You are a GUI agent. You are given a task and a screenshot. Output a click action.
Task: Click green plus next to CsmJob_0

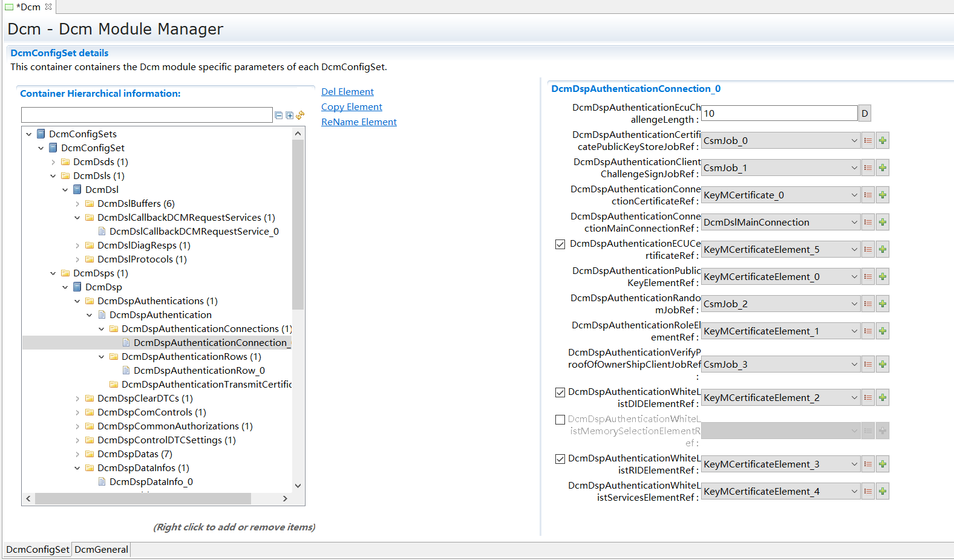point(883,141)
